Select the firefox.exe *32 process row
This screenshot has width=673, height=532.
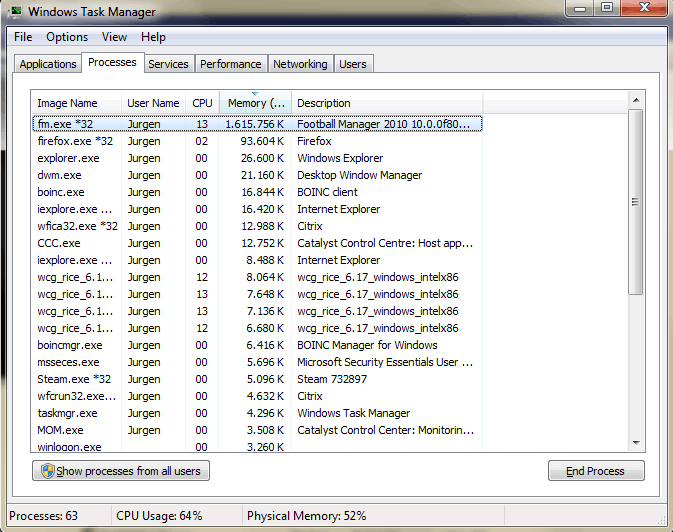pos(257,141)
